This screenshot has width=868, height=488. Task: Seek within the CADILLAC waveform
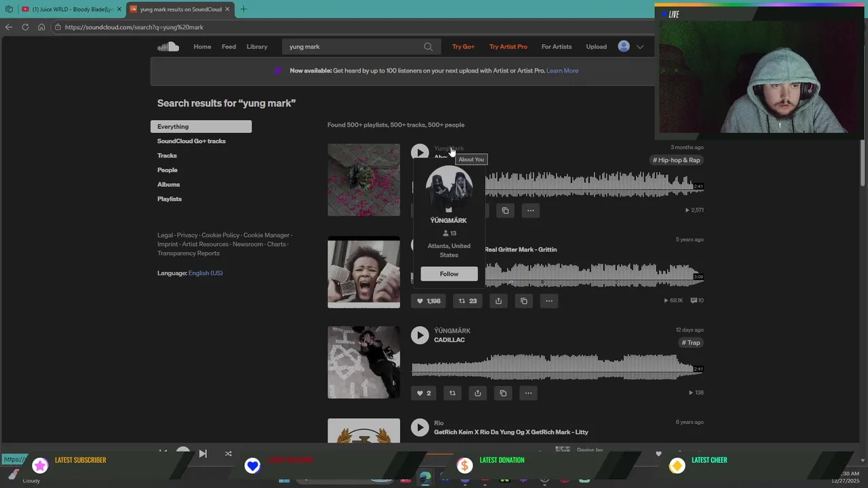click(557, 366)
